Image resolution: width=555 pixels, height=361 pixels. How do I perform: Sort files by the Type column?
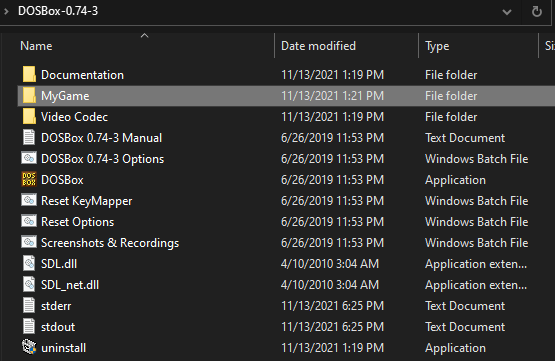(x=437, y=46)
